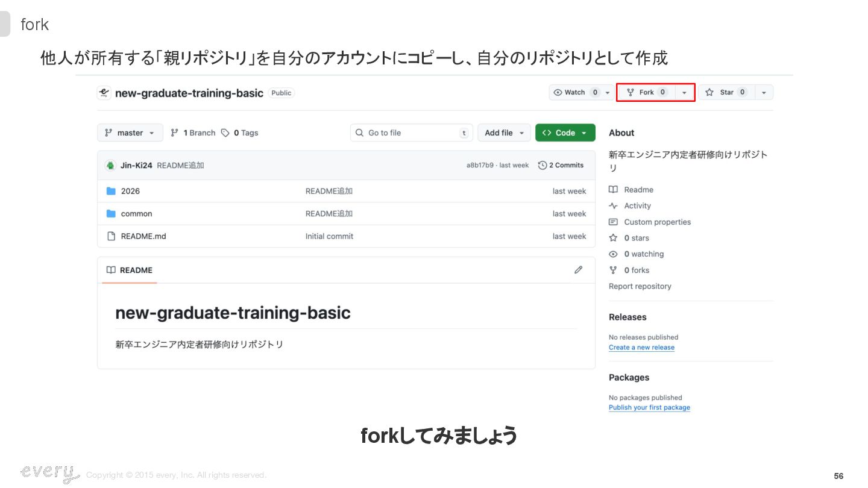Click README追加 commit message in common row
The height and width of the screenshot is (488, 868).
[329, 214]
